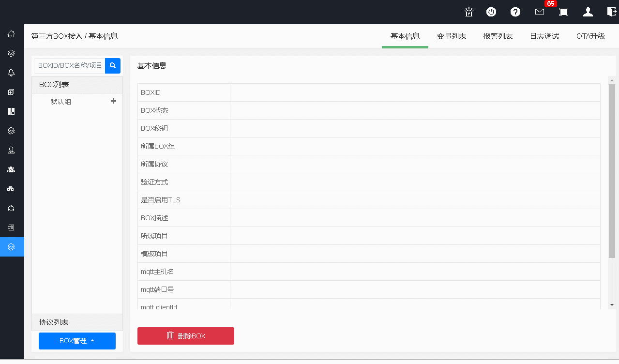Toggle fullscreen mode icon
The width and height of the screenshot is (619, 364).
point(564,12)
